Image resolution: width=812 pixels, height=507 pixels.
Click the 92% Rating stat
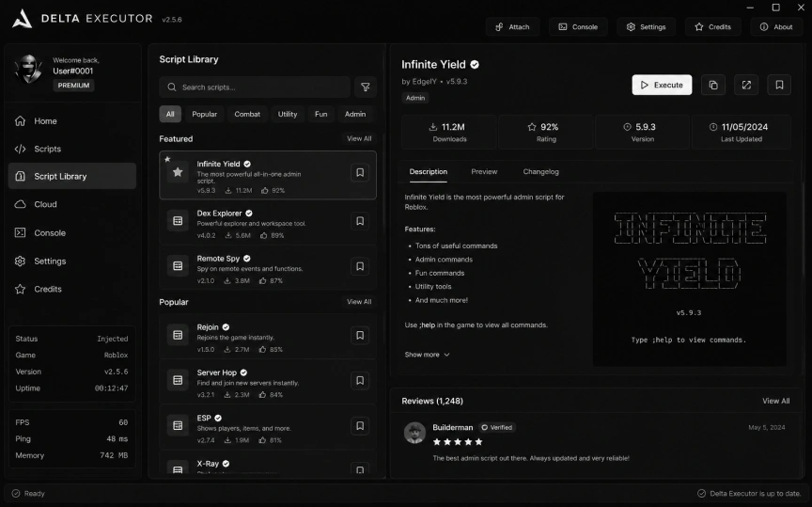(546, 132)
